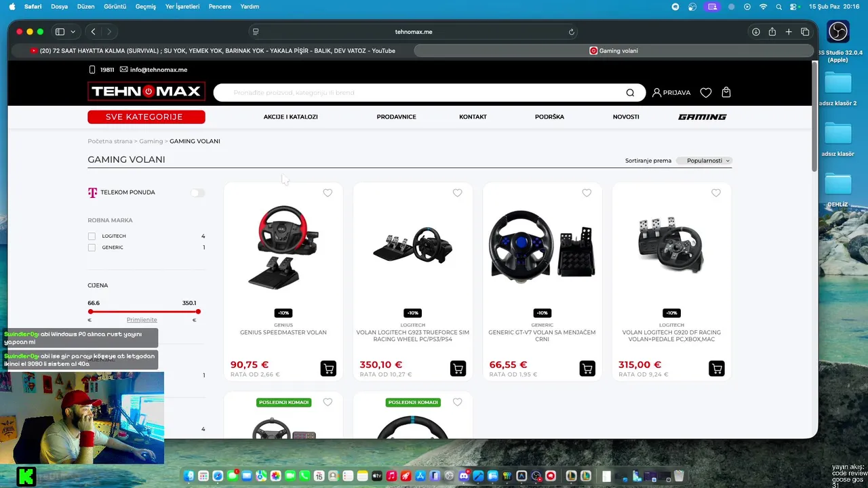Open Control Center in menu bar
The height and width of the screenshot is (488, 868).
[x=793, y=7]
